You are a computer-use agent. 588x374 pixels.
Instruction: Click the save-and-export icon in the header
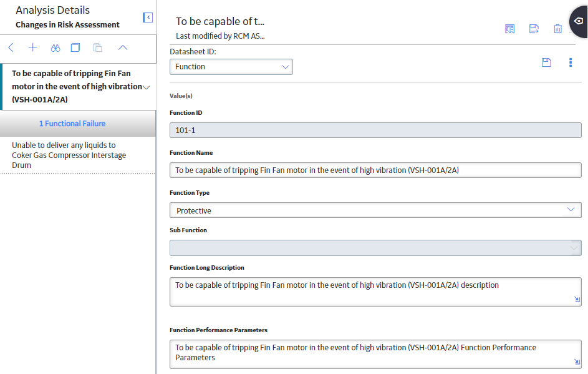pos(534,29)
